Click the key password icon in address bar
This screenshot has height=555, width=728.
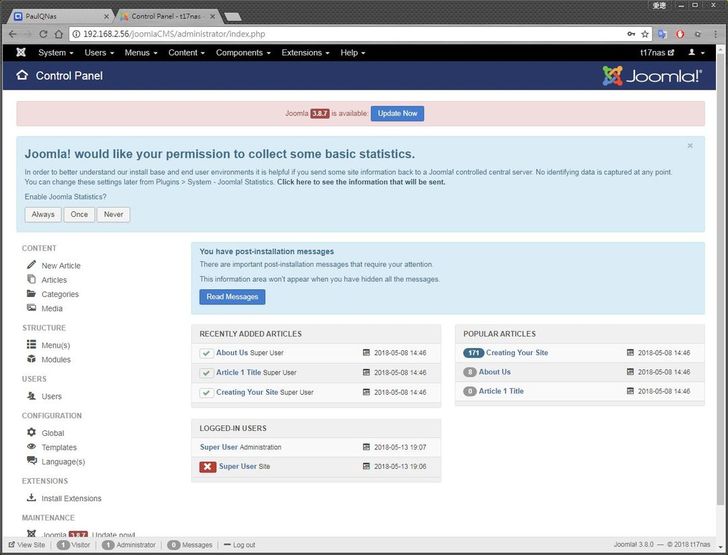tap(631, 34)
